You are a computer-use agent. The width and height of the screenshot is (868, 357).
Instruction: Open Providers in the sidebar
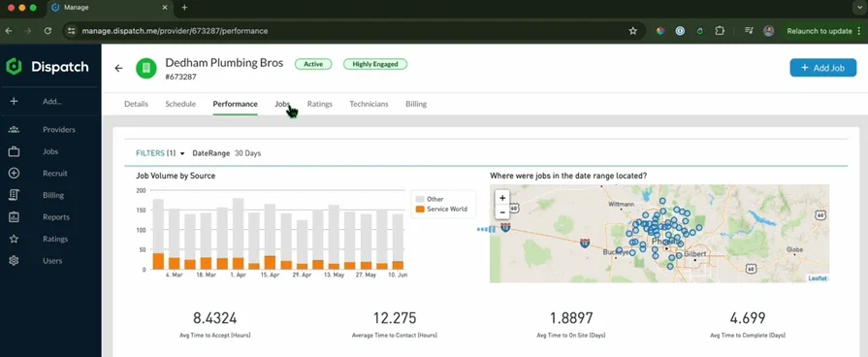(x=59, y=130)
